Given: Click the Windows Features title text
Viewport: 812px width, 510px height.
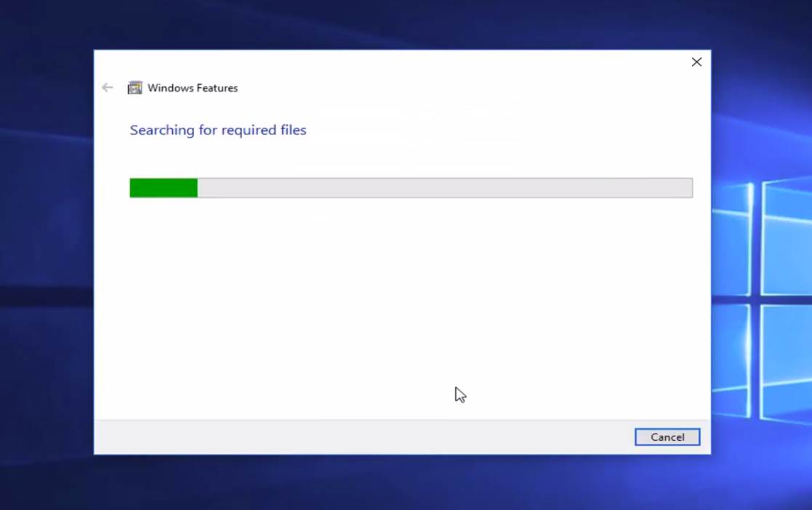Looking at the screenshot, I should [x=193, y=87].
